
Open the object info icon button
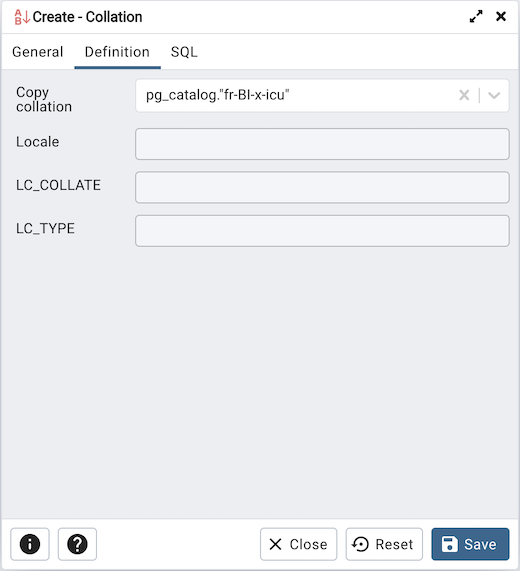[30, 544]
